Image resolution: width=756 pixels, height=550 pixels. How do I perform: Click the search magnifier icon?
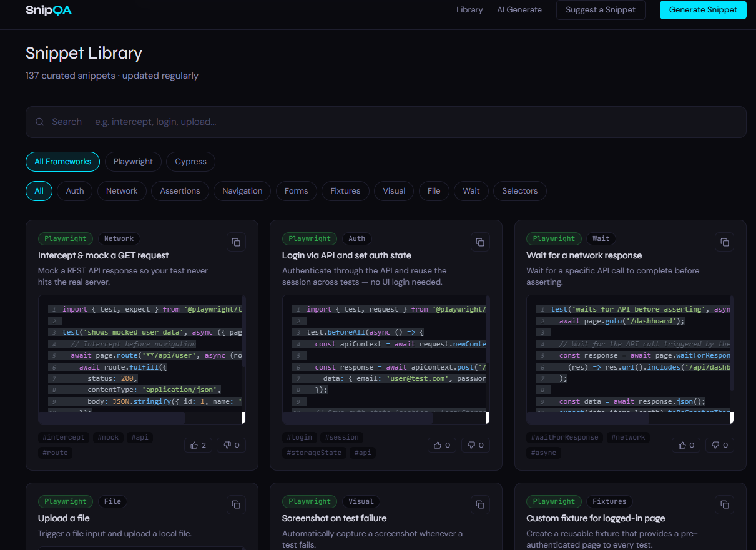(39, 122)
